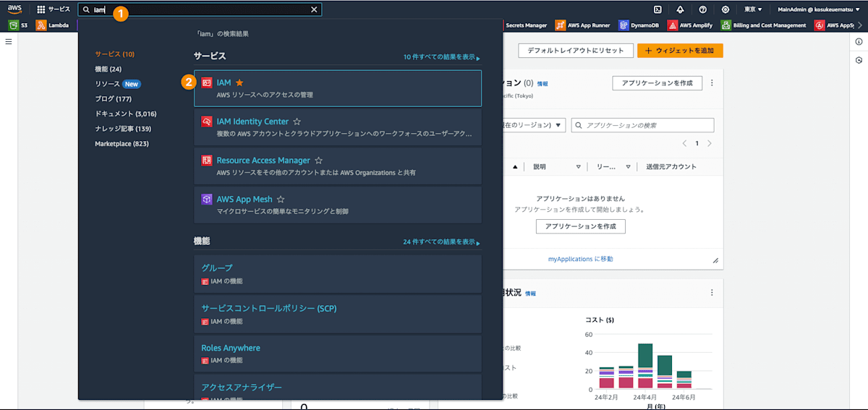868x410 pixels.
Task: Open the help question mark icon
Action: click(702, 9)
